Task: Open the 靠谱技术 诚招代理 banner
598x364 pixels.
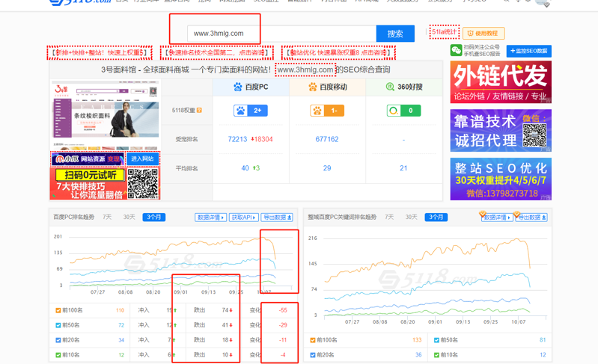Action: click(501, 131)
